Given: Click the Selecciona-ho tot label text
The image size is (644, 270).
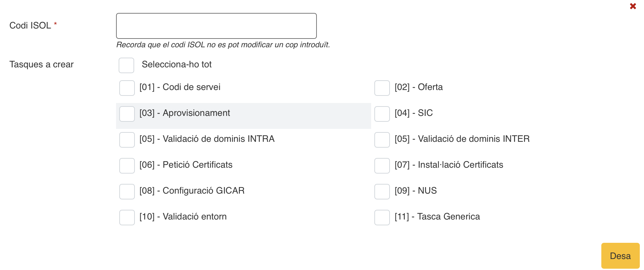Looking at the screenshot, I should (x=177, y=64).
